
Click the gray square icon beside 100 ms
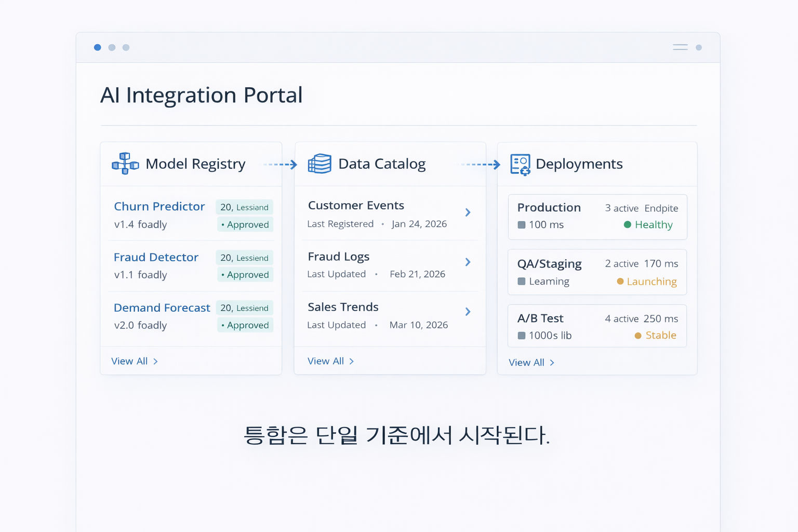point(522,225)
